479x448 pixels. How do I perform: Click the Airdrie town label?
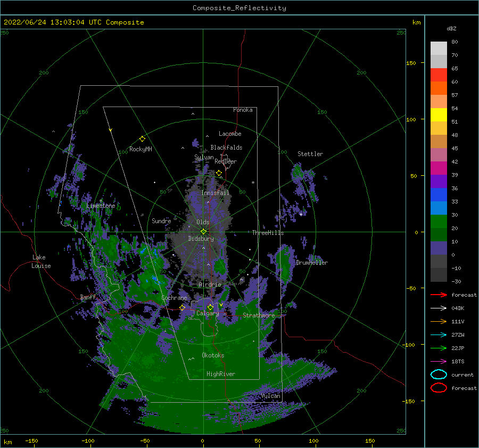[210, 284]
